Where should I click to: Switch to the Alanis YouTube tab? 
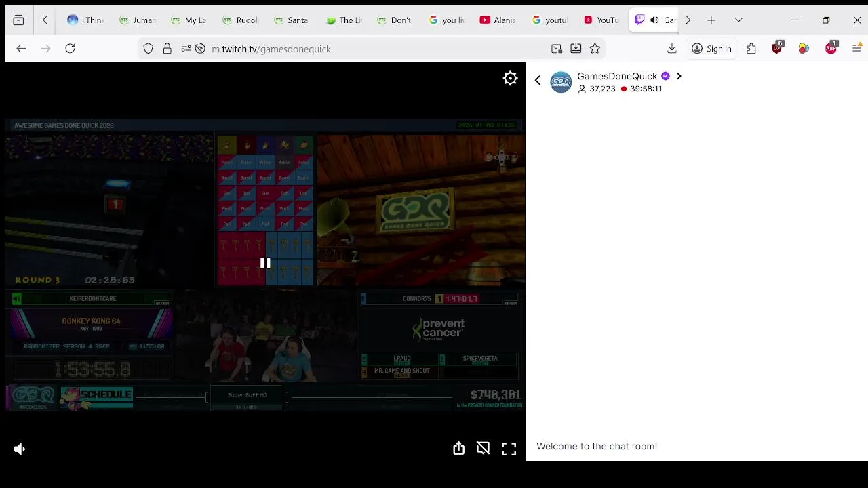point(498,20)
